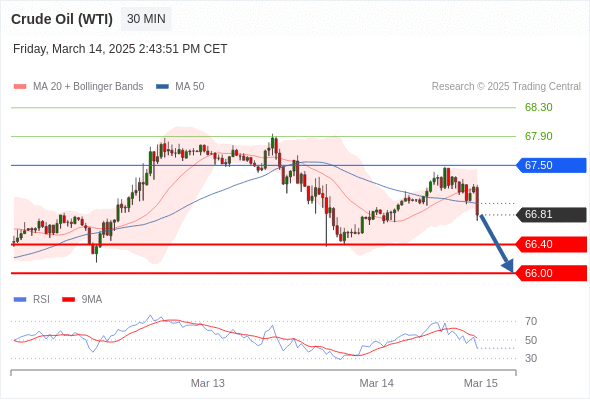The width and height of the screenshot is (590, 400).
Task: Click the red MA 20 Bollinger legend swatch
Action: (20, 87)
